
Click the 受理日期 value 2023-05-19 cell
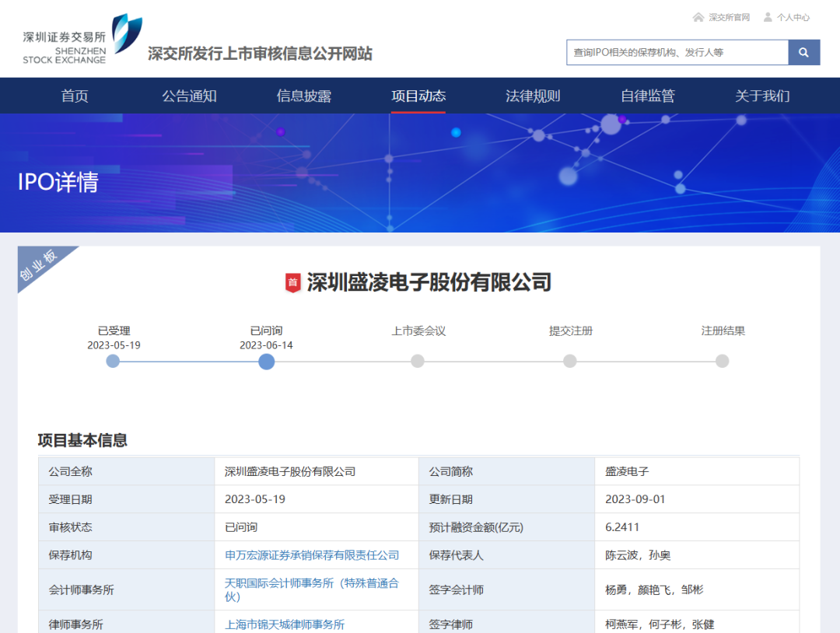pos(317,499)
